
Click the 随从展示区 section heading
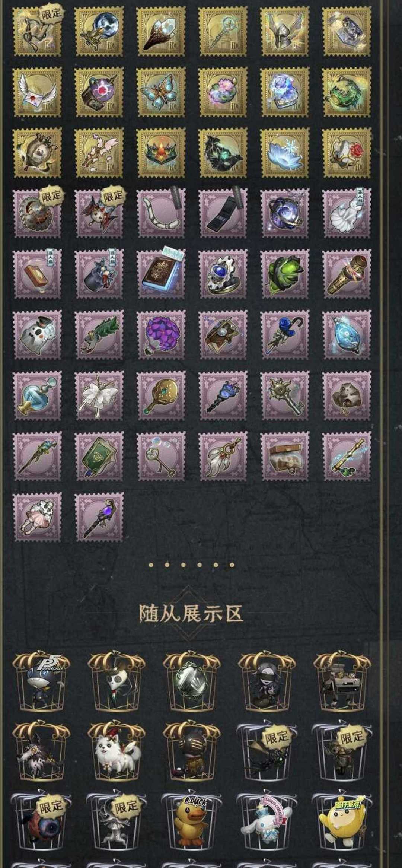point(191,614)
